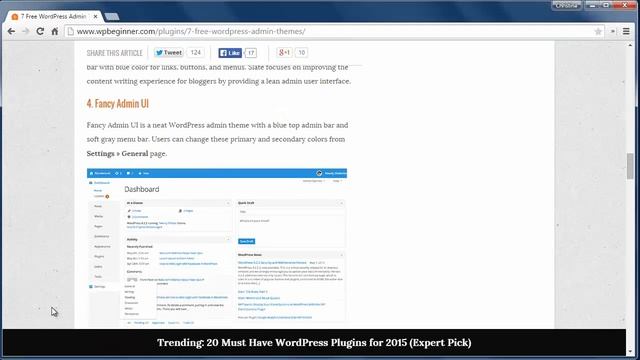Open a new browser tab
This screenshot has width=640, height=360.
[x=112, y=16]
